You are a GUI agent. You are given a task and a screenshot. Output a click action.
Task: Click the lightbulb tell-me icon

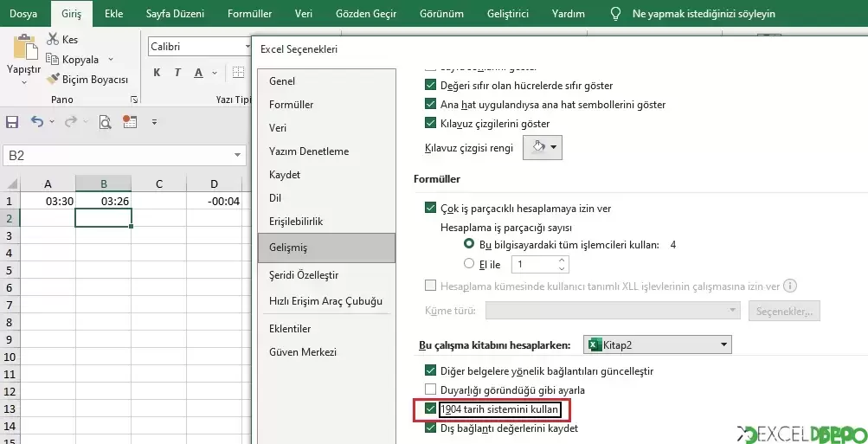click(x=615, y=14)
